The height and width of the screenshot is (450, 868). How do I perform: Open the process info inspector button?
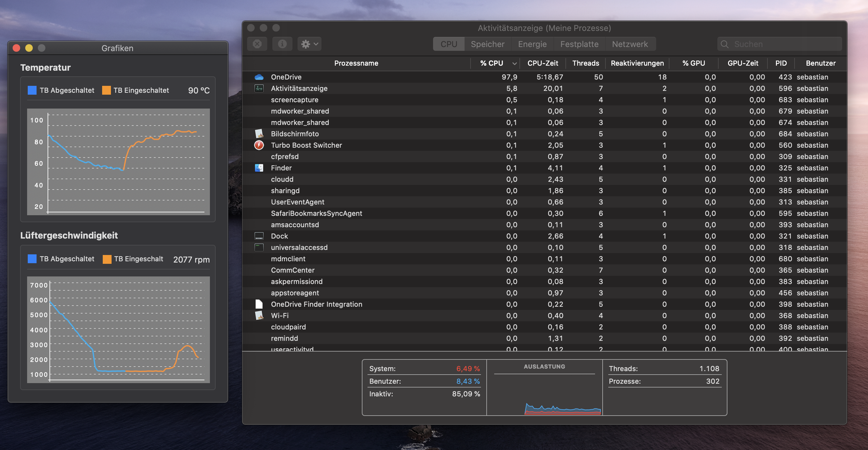tap(282, 44)
